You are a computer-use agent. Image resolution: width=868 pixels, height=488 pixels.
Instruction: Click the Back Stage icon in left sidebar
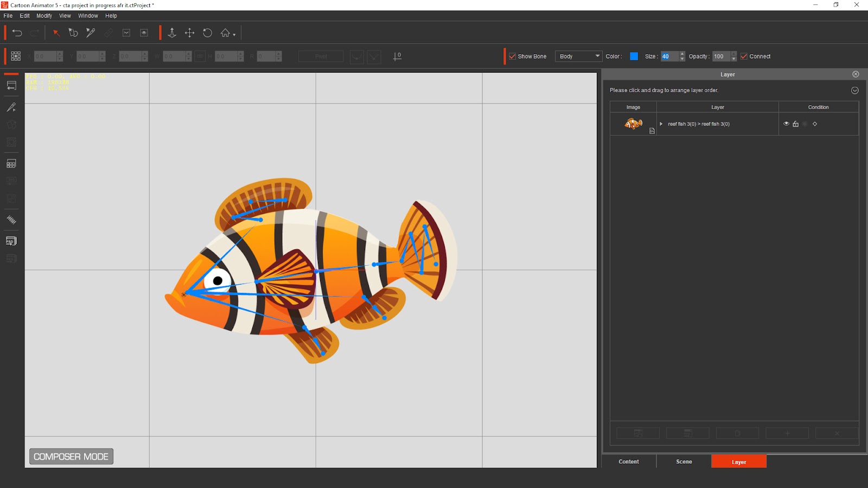tap(11, 86)
